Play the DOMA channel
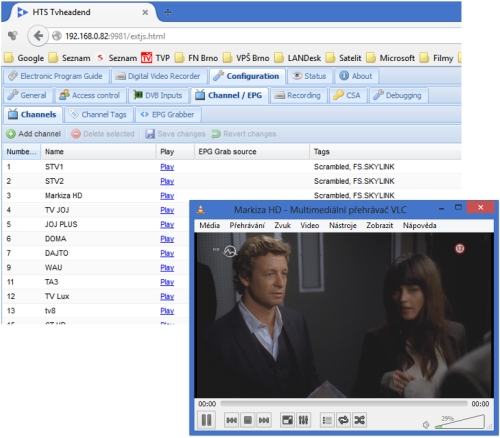 coord(167,239)
